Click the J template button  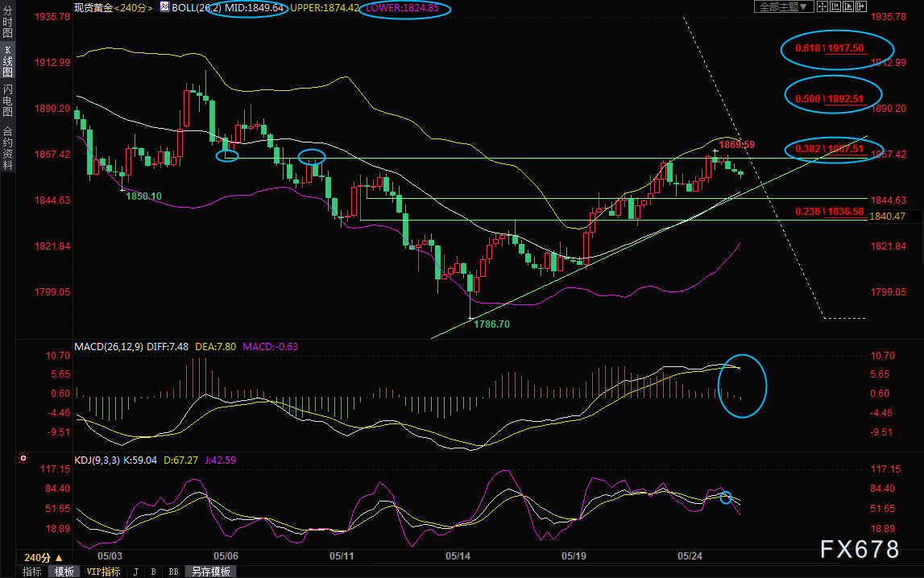[135, 572]
